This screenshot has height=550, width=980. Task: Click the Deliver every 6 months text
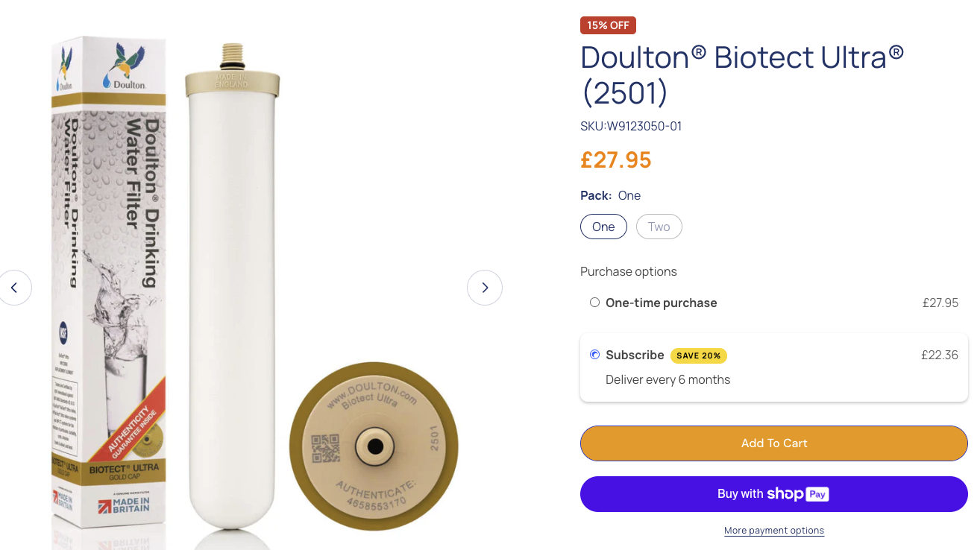click(x=668, y=379)
